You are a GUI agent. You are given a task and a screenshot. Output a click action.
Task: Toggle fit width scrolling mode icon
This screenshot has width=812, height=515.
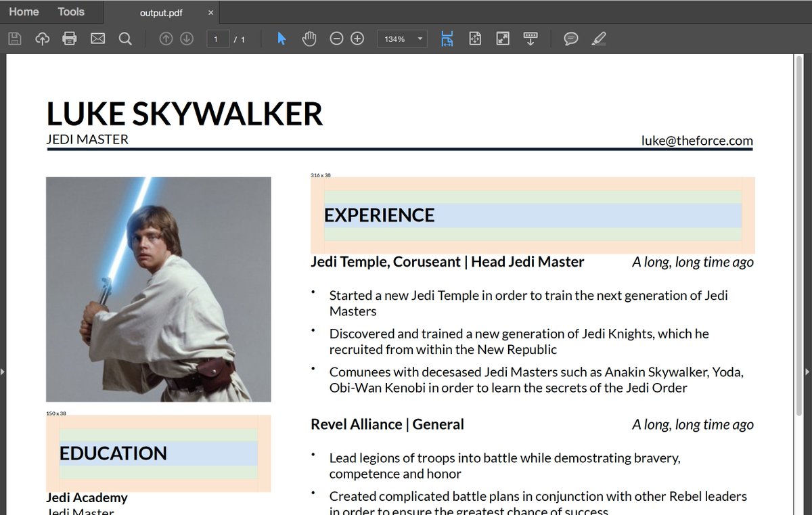click(447, 39)
